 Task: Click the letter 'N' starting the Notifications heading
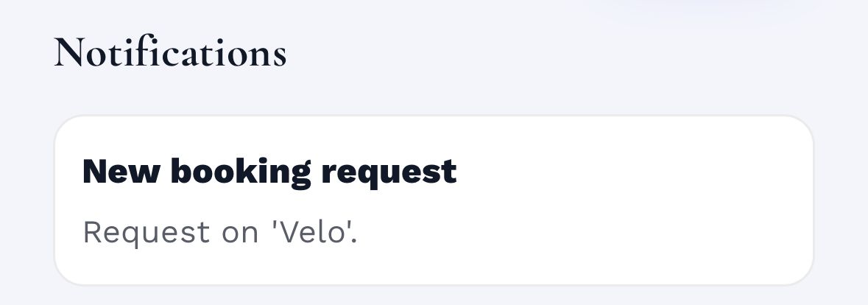[x=70, y=52]
